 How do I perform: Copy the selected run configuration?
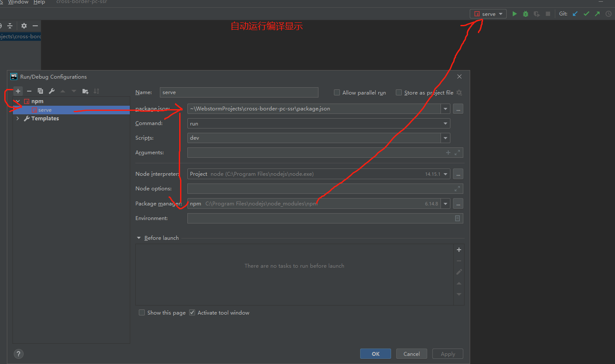[x=40, y=91]
